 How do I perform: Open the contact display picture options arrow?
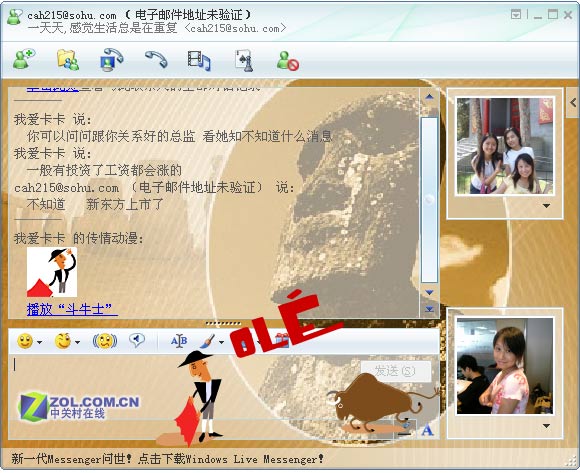point(546,206)
